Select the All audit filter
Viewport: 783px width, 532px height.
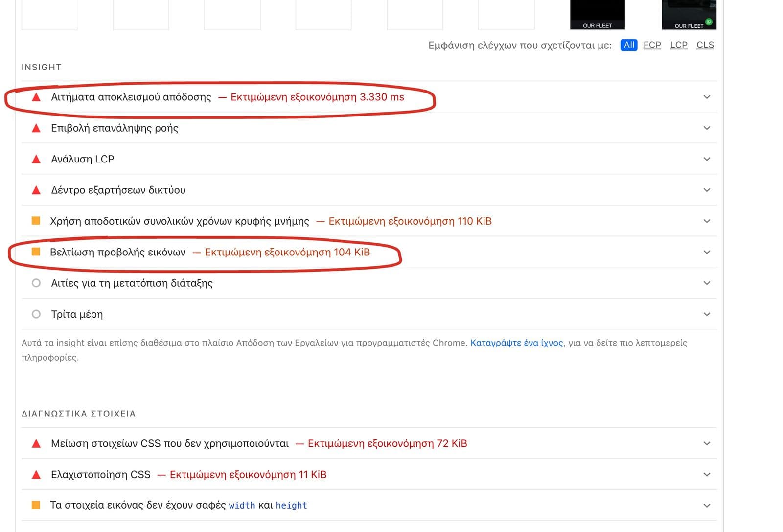[629, 45]
